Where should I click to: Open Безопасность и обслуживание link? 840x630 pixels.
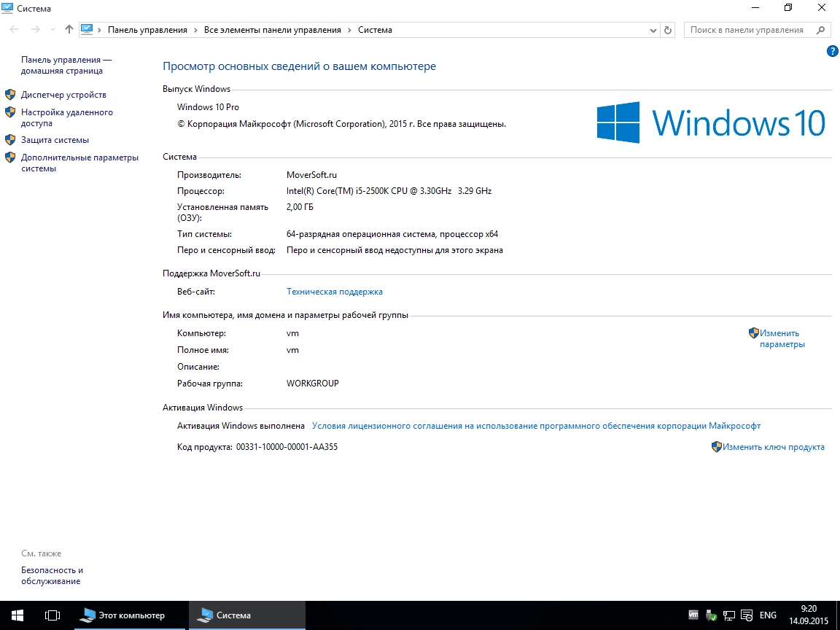[x=52, y=575]
